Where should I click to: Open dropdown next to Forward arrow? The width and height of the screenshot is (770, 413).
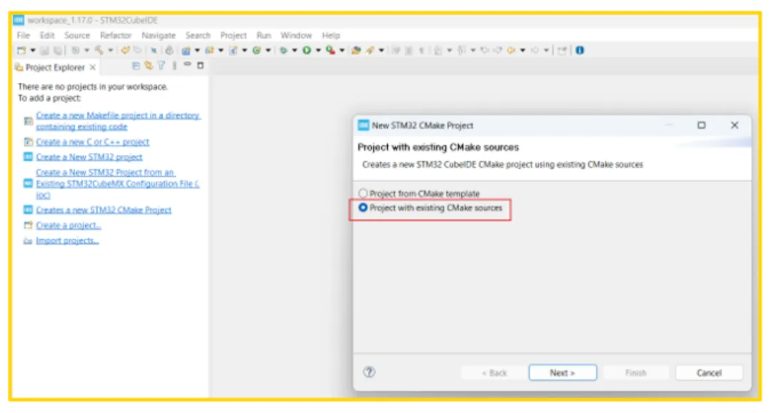546,50
